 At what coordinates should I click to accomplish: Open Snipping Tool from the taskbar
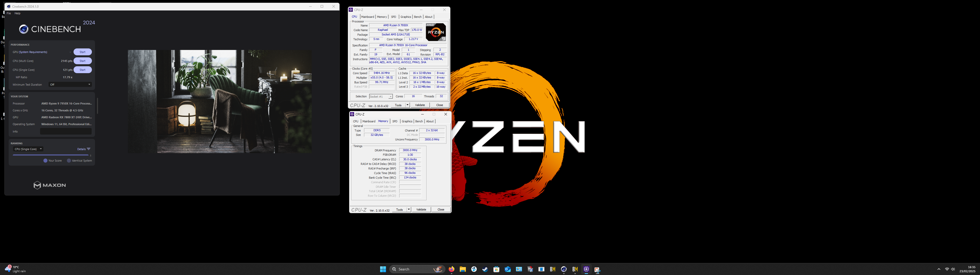pos(598,270)
